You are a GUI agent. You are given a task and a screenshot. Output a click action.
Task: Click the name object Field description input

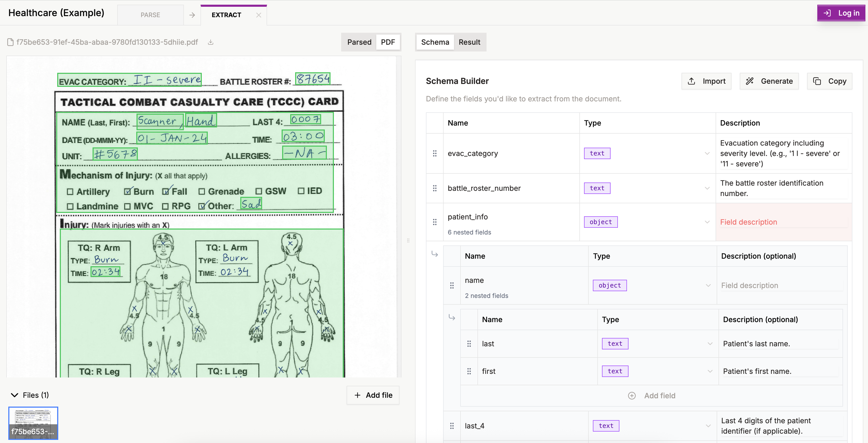(782, 285)
